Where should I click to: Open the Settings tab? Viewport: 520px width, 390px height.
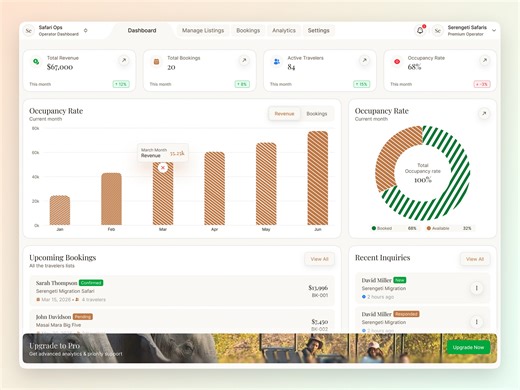point(318,30)
